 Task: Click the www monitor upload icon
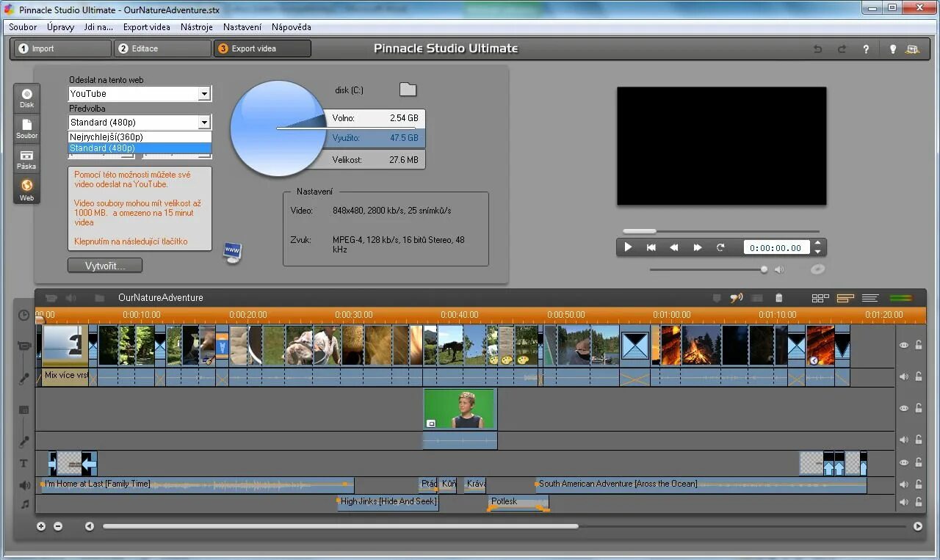[233, 252]
